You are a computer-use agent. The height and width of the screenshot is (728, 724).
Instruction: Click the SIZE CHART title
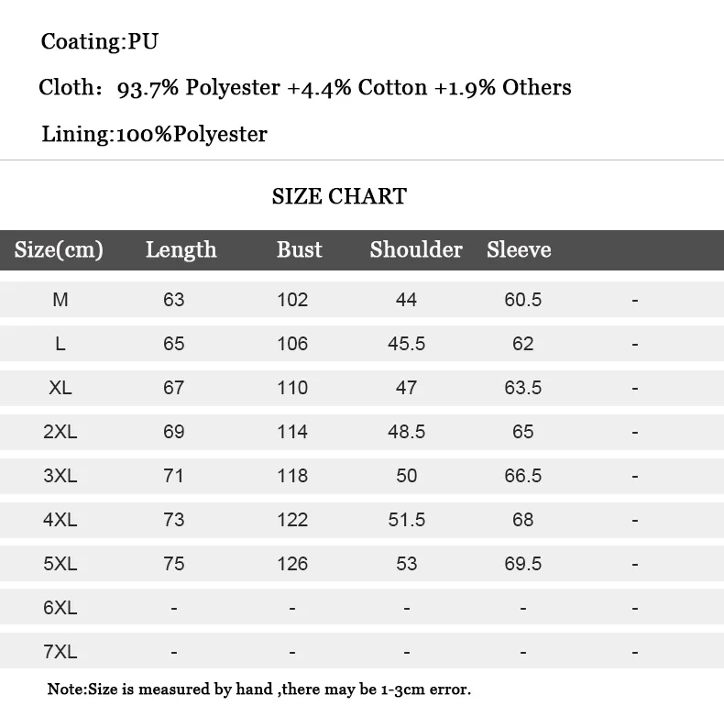tap(339, 196)
